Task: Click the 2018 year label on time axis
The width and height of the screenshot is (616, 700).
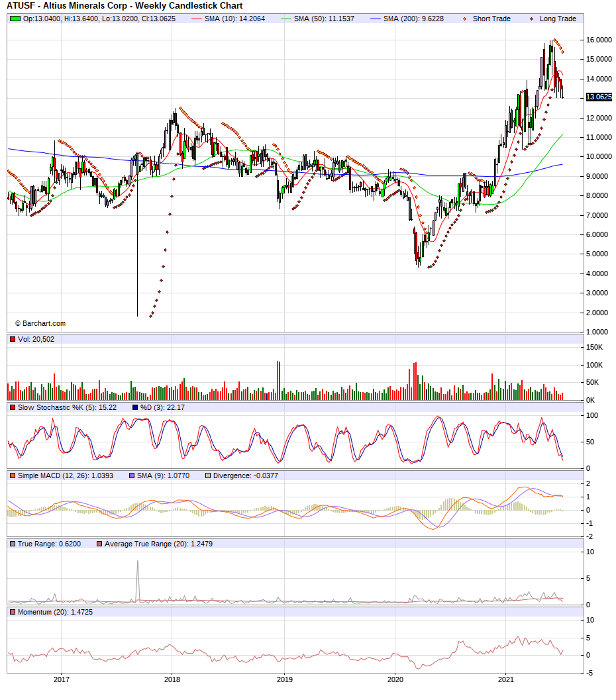Action: tap(172, 679)
